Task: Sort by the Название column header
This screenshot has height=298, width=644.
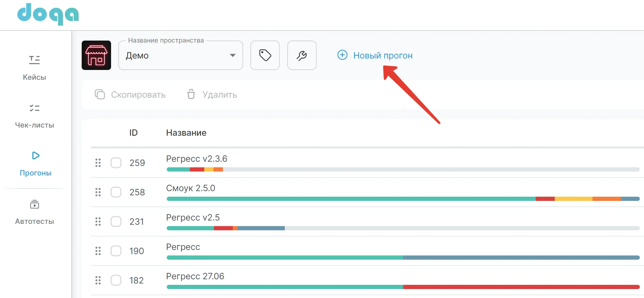Action: click(186, 133)
